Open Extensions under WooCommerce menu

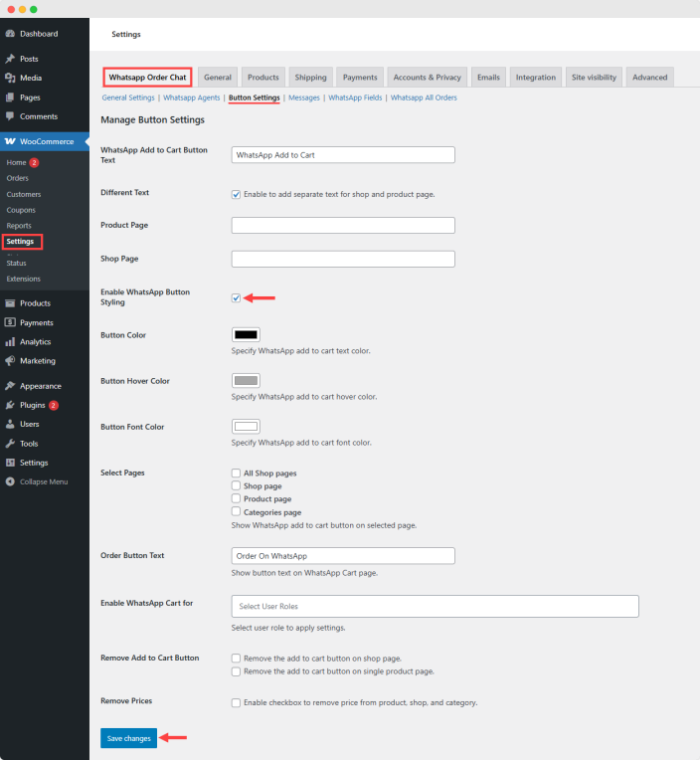coord(23,279)
